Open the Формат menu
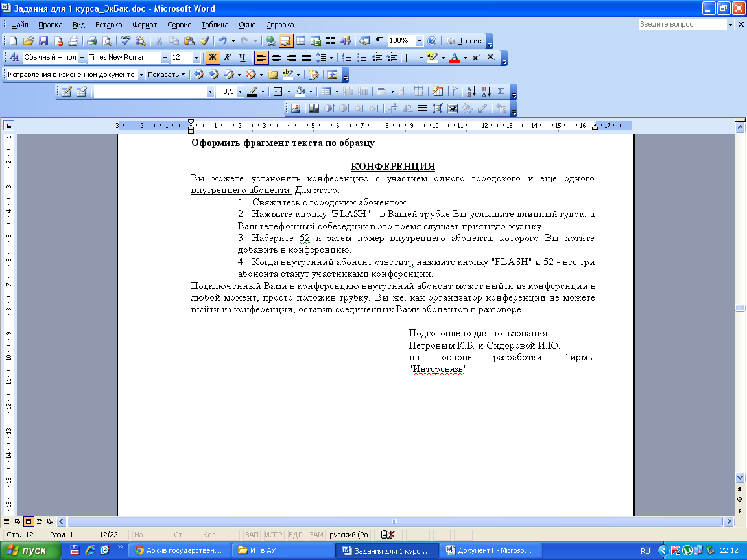This screenshot has height=560, width=747. click(145, 25)
